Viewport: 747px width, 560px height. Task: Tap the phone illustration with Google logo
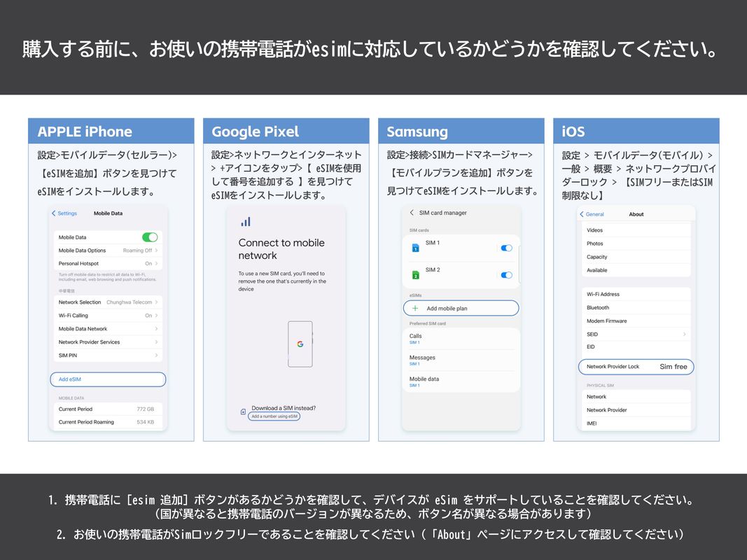pos(300,344)
